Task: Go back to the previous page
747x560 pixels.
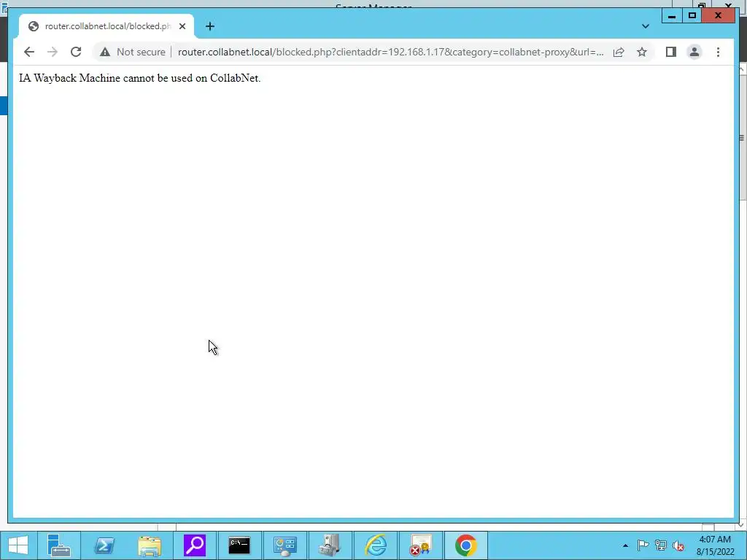Action: click(x=29, y=52)
